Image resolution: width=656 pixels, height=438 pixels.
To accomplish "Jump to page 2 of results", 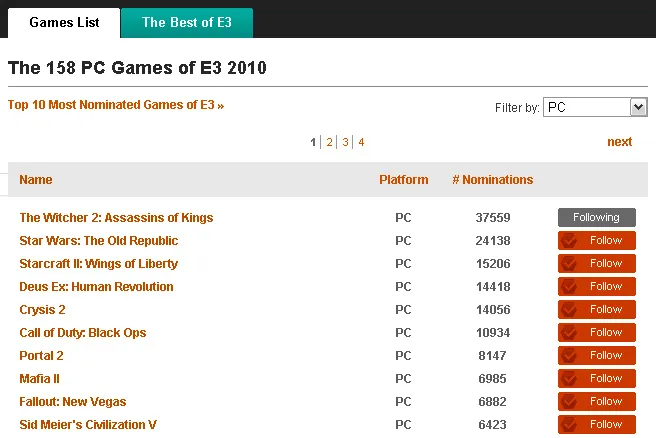I will click(x=329, y=142).
